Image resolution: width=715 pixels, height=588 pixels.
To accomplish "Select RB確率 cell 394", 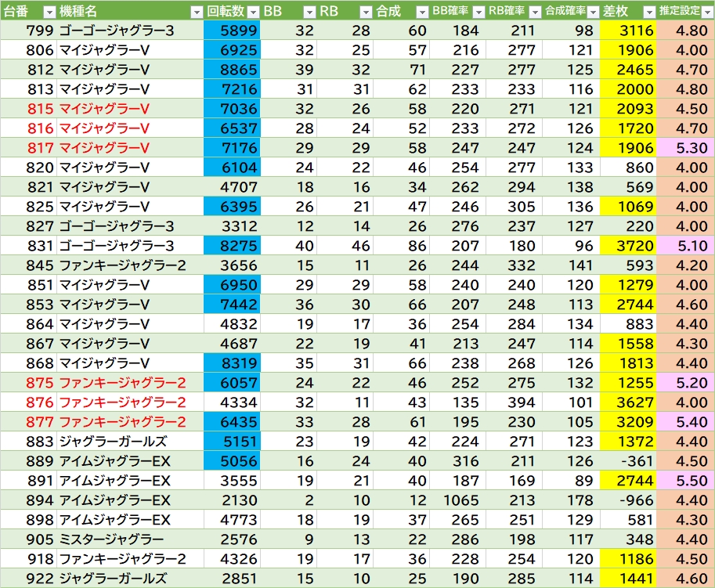I will pyautogui.click(x=514, y=403).
